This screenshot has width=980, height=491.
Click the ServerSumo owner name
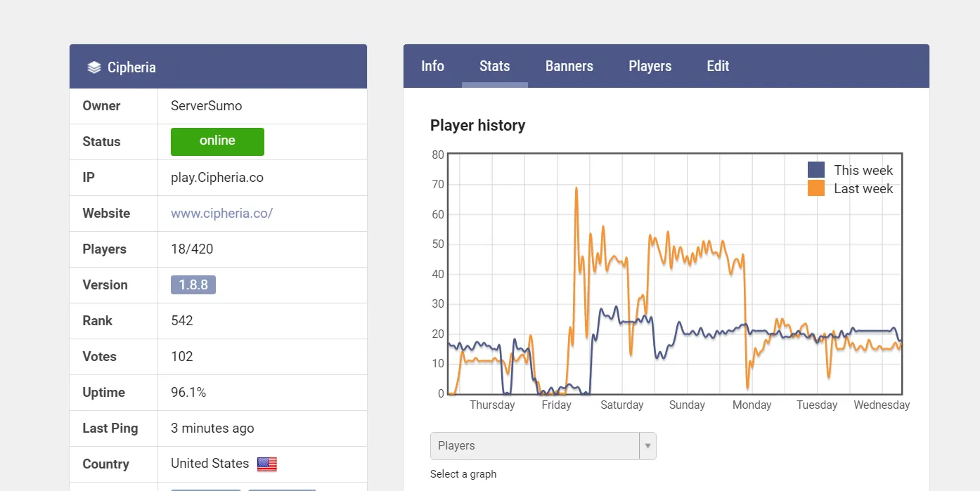coord(207,106)
